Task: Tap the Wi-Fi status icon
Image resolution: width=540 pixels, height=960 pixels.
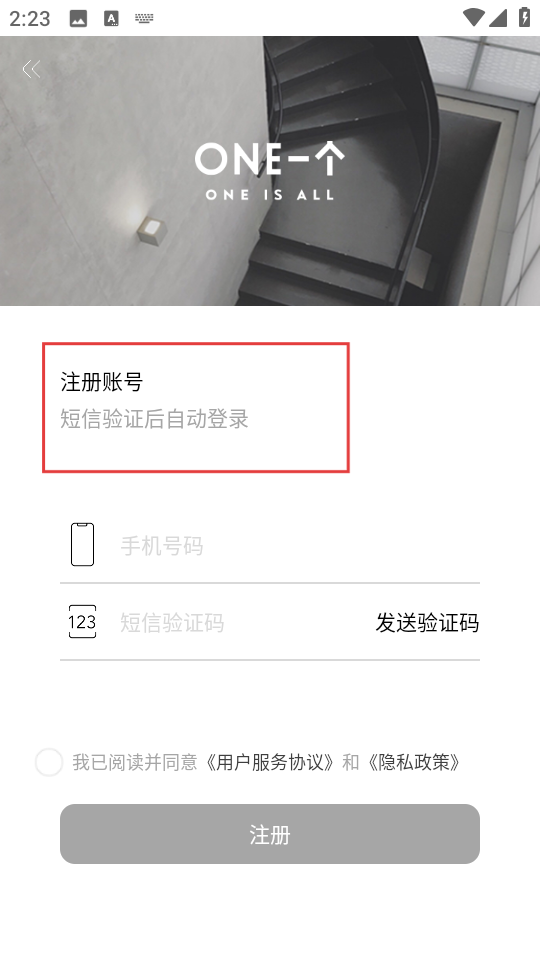Action: [x=473, y=17]
